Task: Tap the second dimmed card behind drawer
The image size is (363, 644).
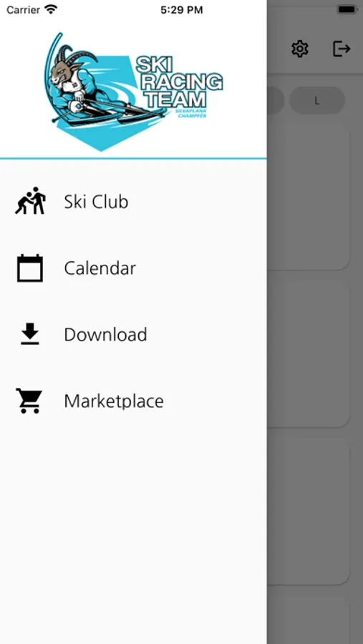Action: [309, 354]
